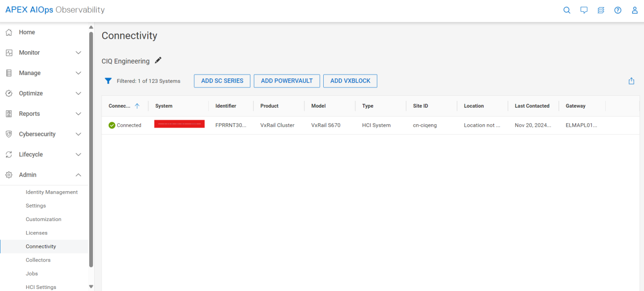Sort by the Identifier column header
This screenshot has width=644, height=291.
(226, 106)
